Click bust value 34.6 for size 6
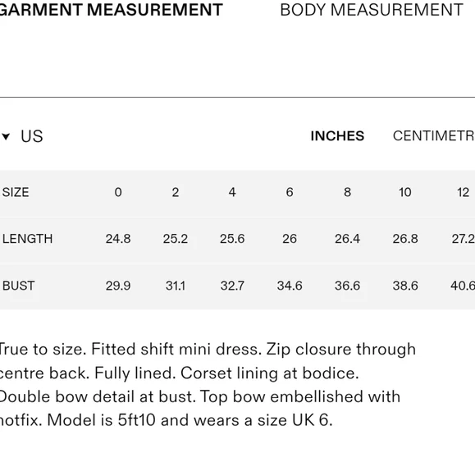This screenshot has width=475, height=476. [x=290, y=286]
